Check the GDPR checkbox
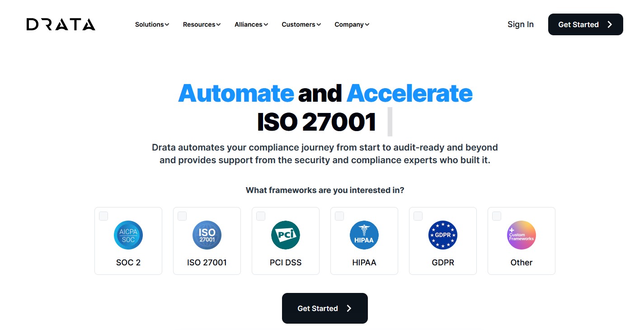This screenshot has width=644, height=330. [x=418, y=216]
